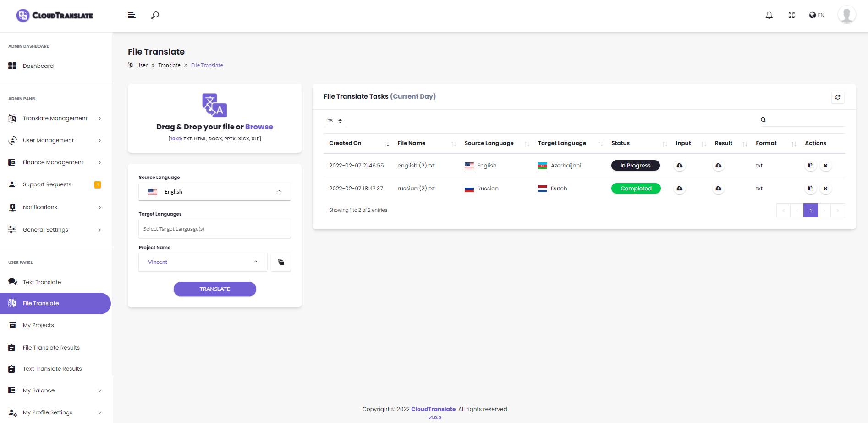The image size is (868, 423).
Task: Download result file for russian (2).txt
Action: (x=719, y=189)
